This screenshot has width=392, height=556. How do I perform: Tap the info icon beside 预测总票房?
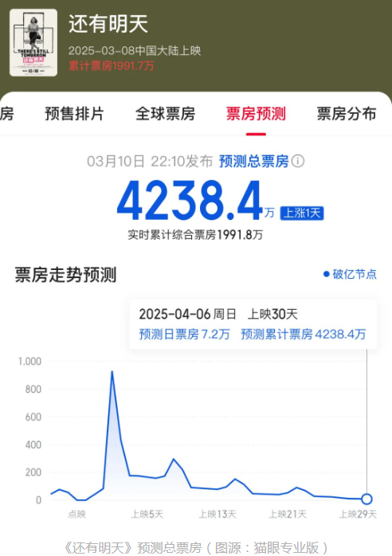[298, 162]
